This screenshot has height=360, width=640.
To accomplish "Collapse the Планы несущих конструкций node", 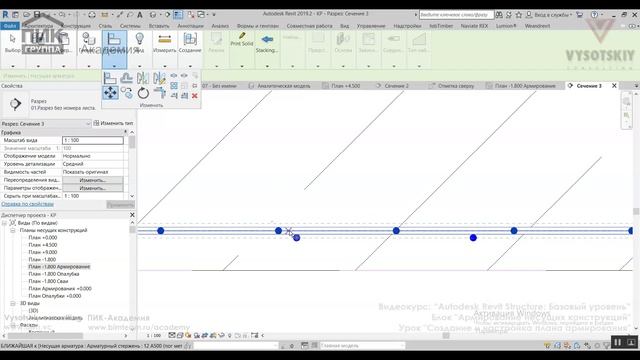I will [13, 230].
